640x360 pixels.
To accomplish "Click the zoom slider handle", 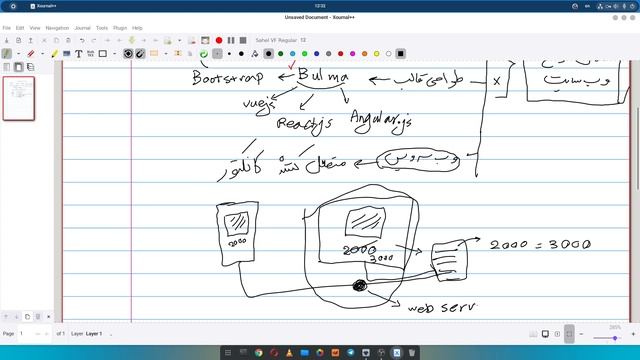I will (615, 338).
